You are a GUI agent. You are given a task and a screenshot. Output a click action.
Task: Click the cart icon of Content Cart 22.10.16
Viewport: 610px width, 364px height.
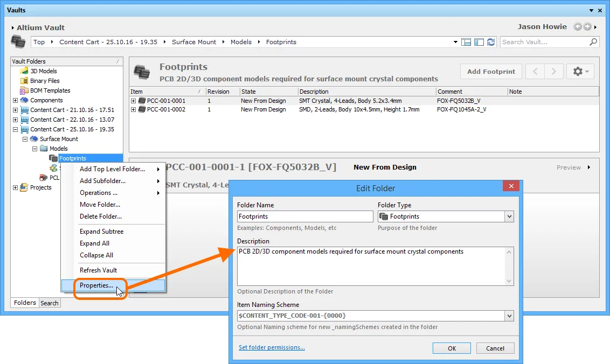[x=24, y=120]
